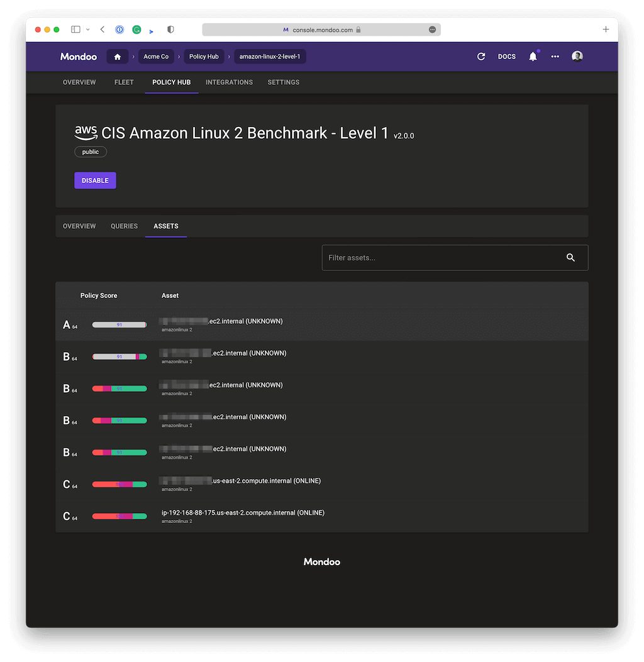Open the DOCS link in the navbar

point(506,56)
